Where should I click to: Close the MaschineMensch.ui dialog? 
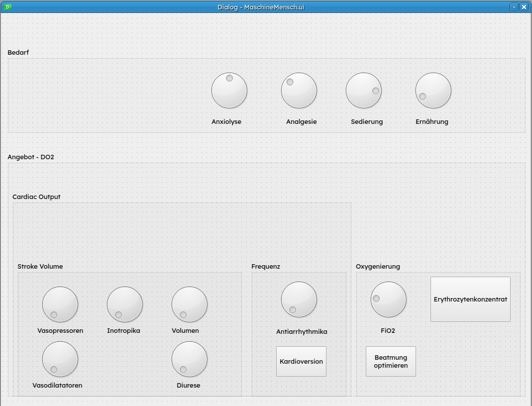(x=524, y=7)
